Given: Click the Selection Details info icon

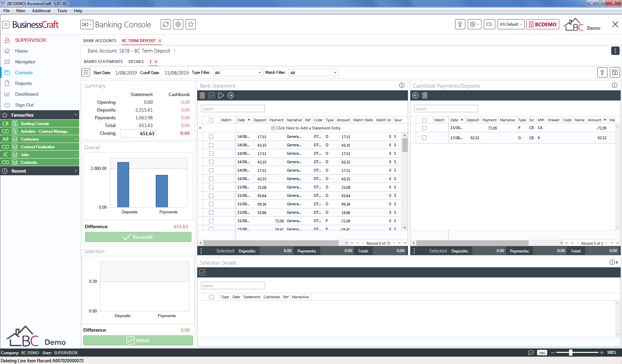Looking at the screenshot, I should 612,262.
